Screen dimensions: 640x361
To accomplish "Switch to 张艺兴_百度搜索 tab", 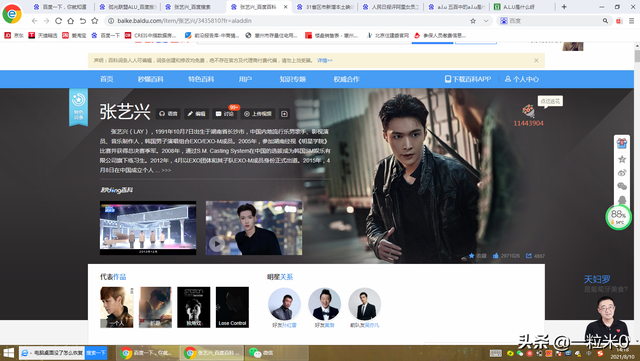I will tap(192, 7).
